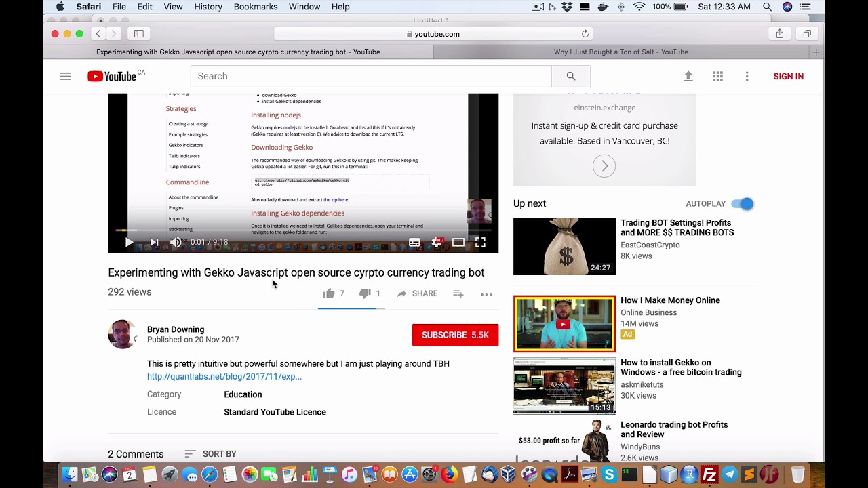Dislike the video with thumbs down

pos(365,293)
